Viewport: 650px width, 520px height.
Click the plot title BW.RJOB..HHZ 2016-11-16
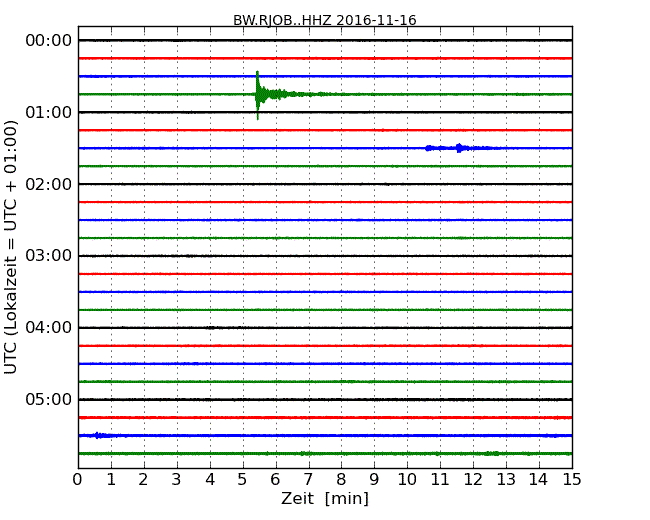(325, 20)
